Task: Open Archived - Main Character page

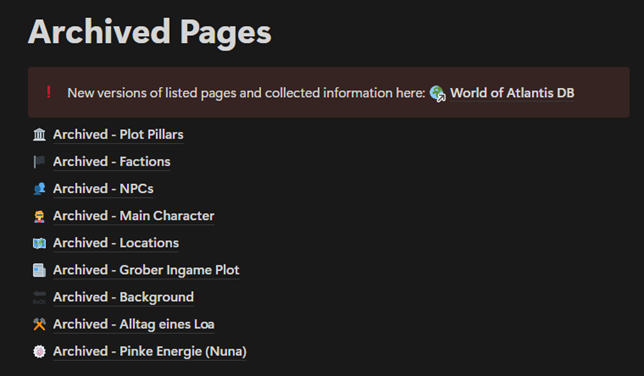Action: [x=133, y=216]
